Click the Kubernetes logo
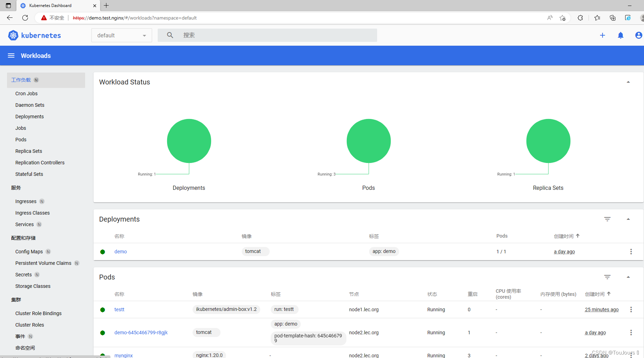 (13, 35)
